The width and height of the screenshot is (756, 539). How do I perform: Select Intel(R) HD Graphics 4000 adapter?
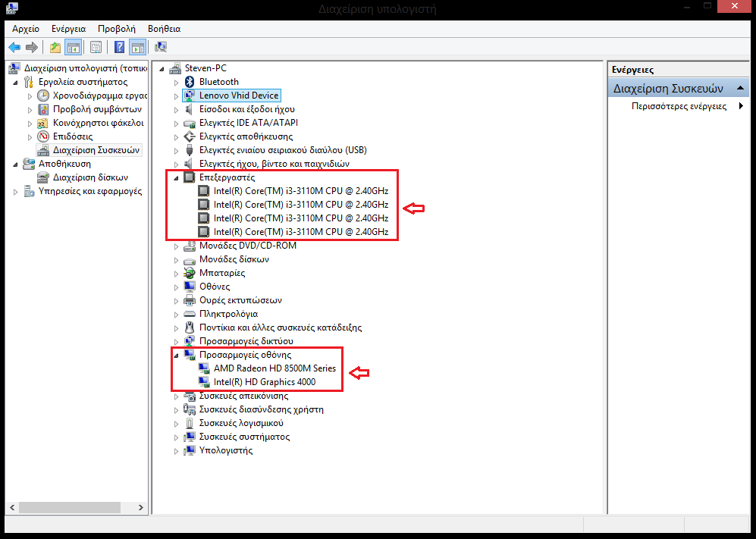(264, 382)
